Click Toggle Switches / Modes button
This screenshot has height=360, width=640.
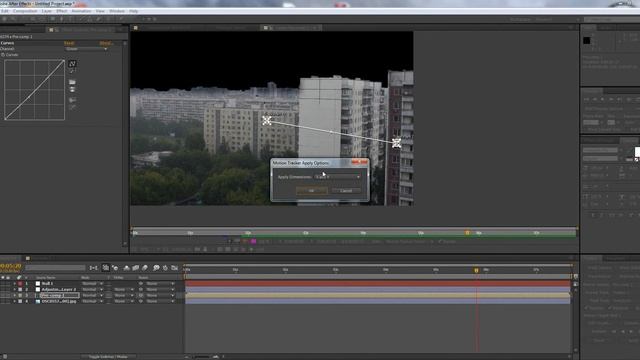pos(108,357)
